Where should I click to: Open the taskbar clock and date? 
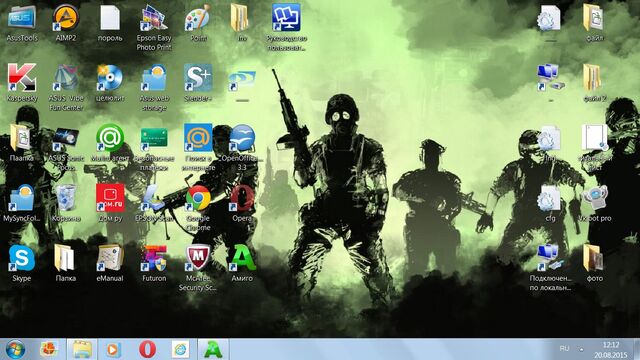click(611, 350)
